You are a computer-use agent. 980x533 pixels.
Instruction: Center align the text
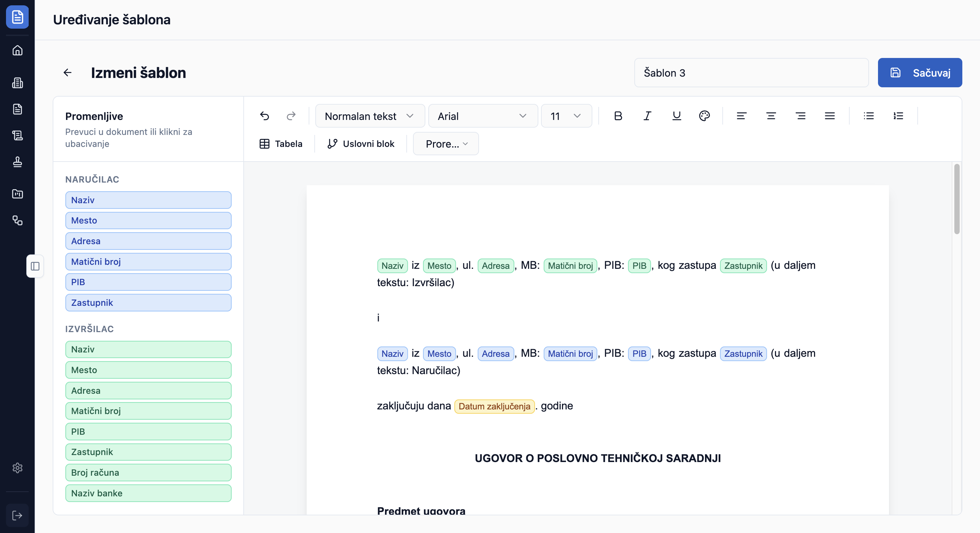tap(771, 116)
